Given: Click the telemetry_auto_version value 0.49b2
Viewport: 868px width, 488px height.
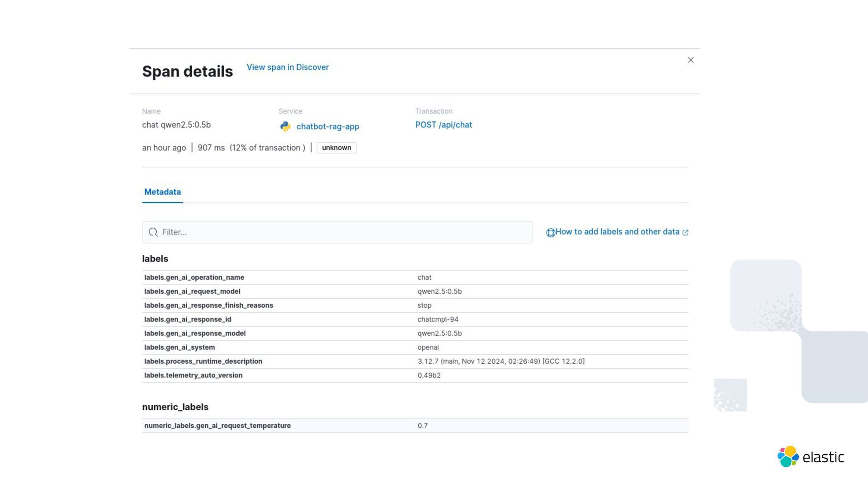Looking at the screenshot, I should [x=429, y=375].
